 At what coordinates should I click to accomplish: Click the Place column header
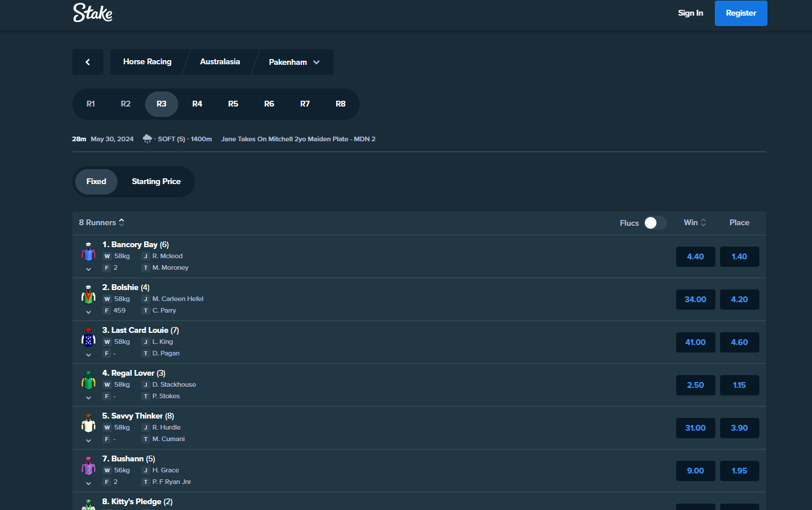tap(739, 222)
